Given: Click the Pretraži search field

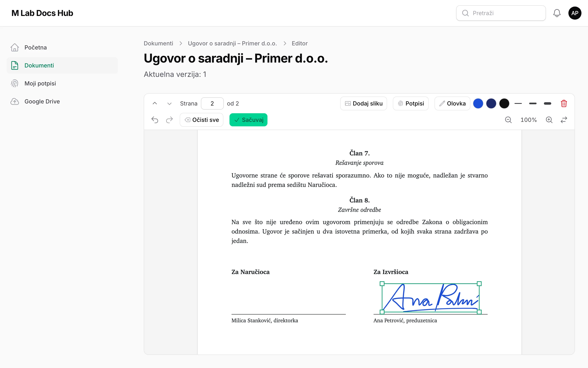Looking at the screenshot, I should [x=501, y=13].
